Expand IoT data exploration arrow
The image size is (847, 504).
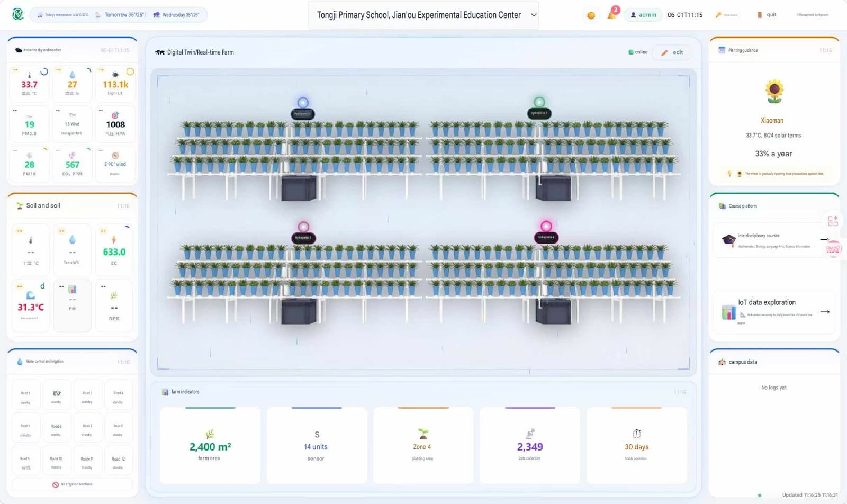(825, 312)
